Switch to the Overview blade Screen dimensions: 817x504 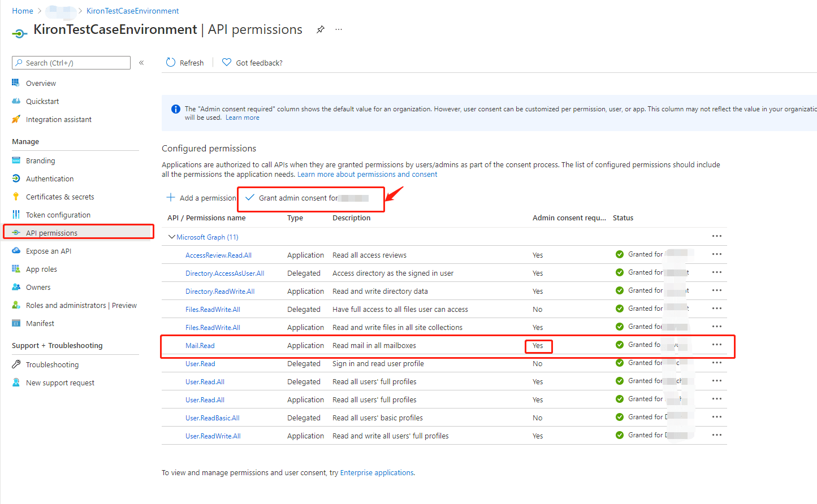click(x=41, y=83)
